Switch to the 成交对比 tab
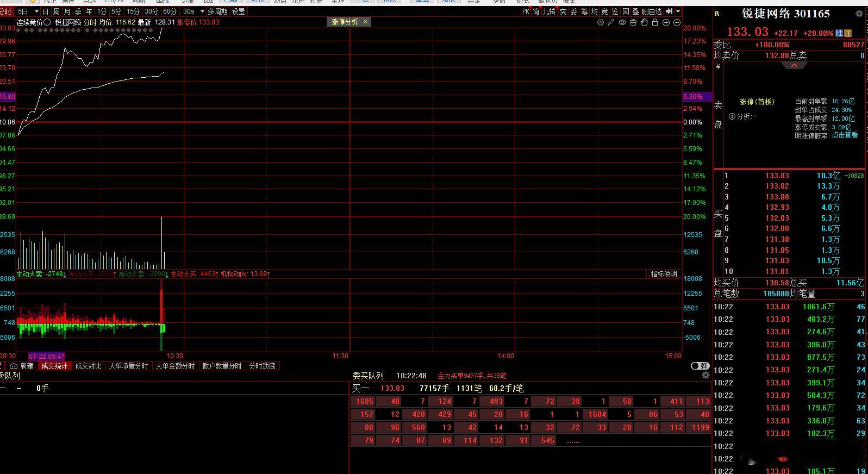The image size is (868, 474). tap(88, 366)
